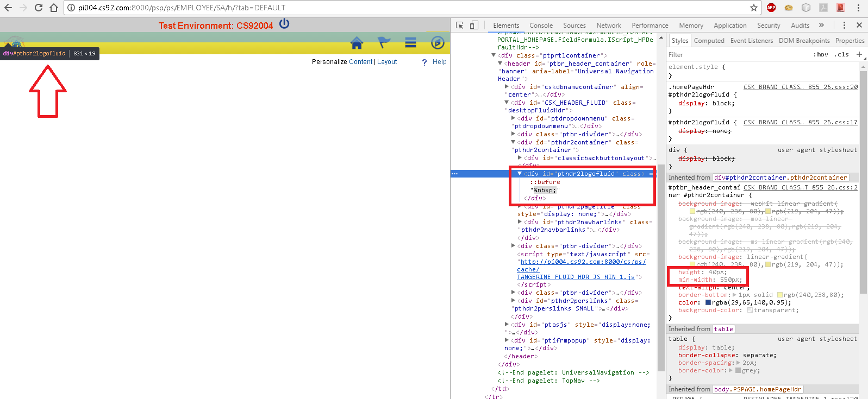Image resolution: width=868 pixels, height=399 pixels.
Task: Open the Application tab
Action: coord(730,26)
